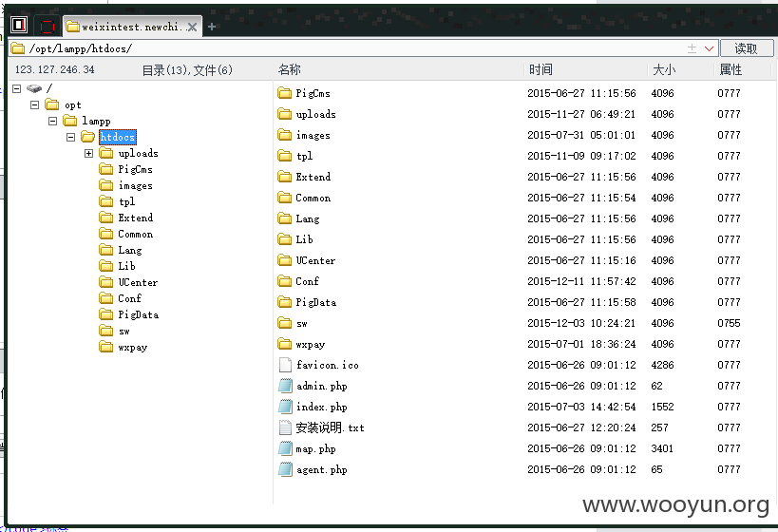This screenshot has height=532, width=778.
Task: Click the tpl folder icon in the file list
Action: pyautogui.click(x=285, y=156)
